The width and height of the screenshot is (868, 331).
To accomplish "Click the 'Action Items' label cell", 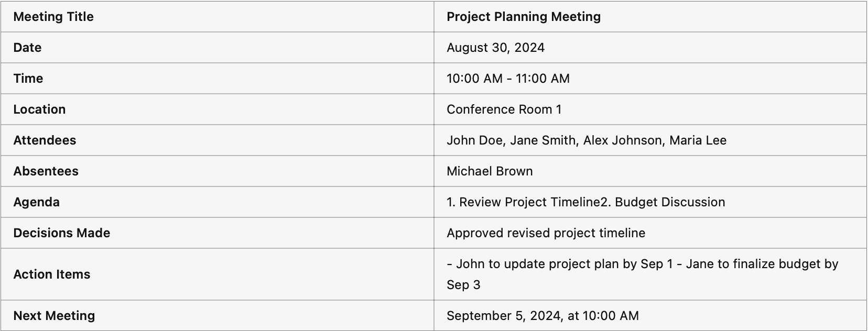I will (x=217, y=274).
